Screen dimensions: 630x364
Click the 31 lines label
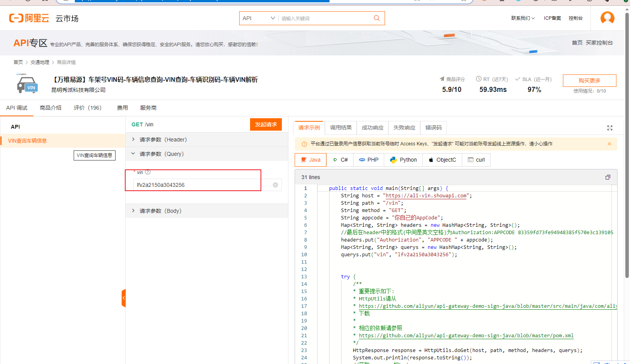tap(311, 177)
